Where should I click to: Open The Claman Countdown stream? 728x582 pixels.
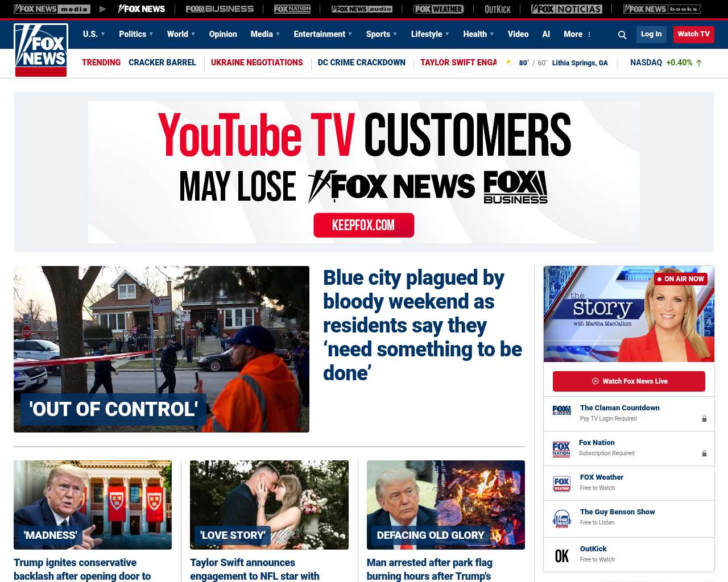coord(619,408)
